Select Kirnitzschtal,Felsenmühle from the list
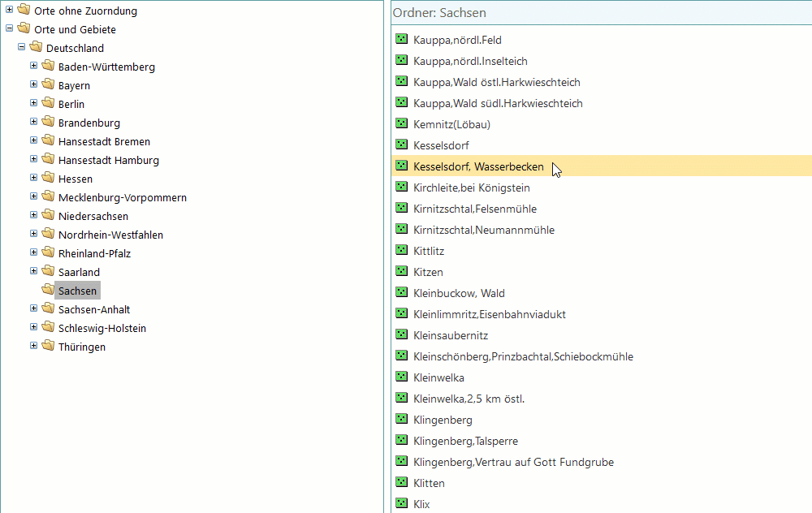Screen dimensions: 812x513 click(x=474, y=209)
